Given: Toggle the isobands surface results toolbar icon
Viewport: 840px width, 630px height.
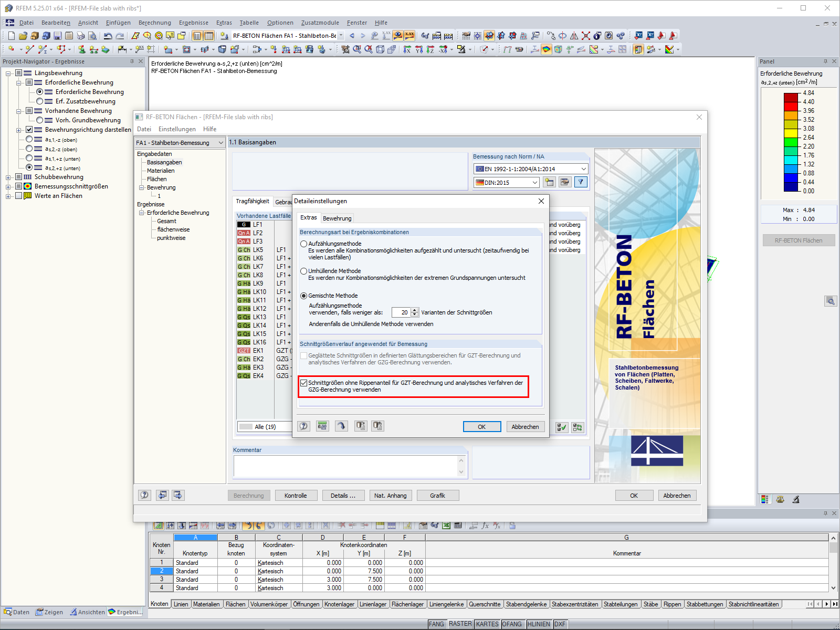Looking at the screenshot, I should click(x=547, y=49).
